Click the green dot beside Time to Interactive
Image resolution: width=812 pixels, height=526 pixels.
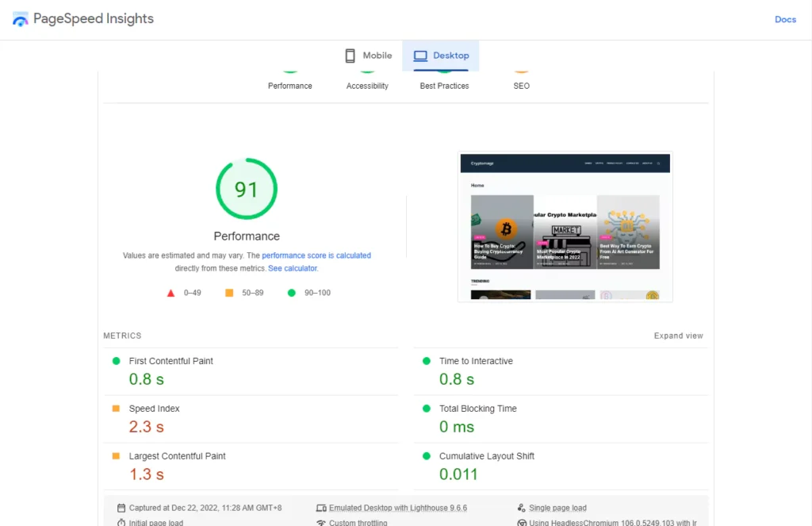coord(426,361)
